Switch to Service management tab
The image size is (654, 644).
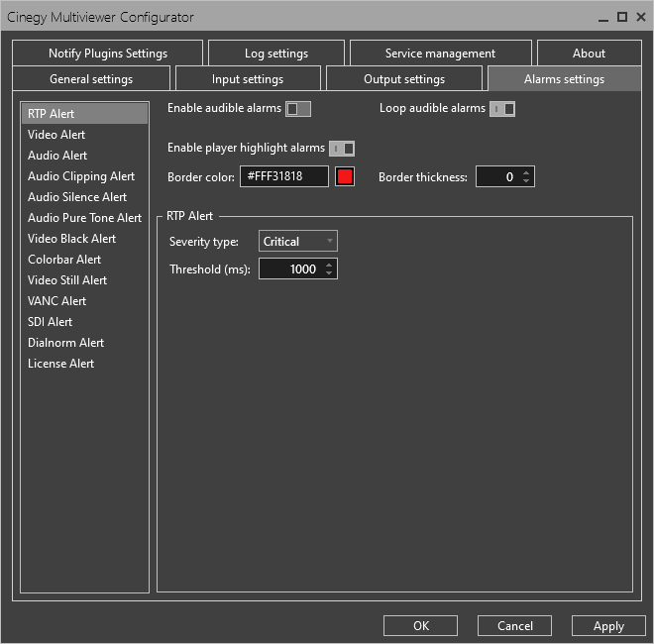[x=440, y=53]
